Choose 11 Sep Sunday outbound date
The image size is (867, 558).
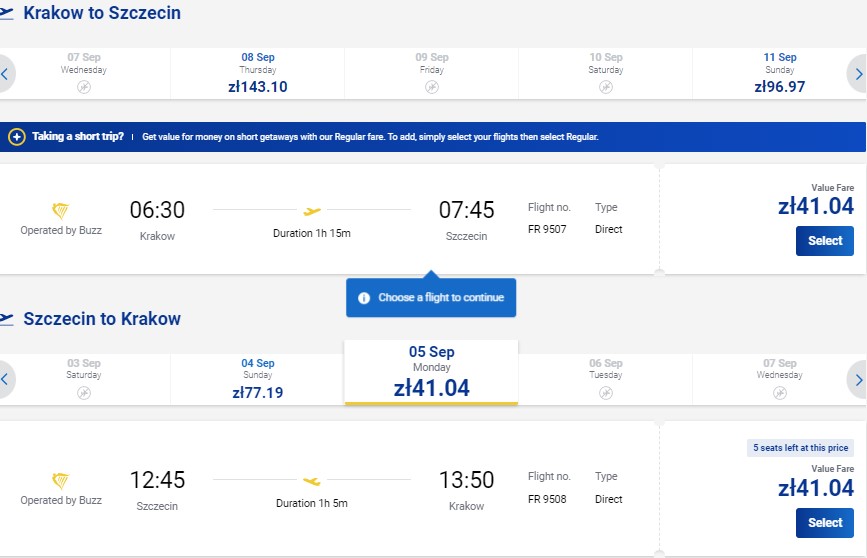tap(780, 73)
